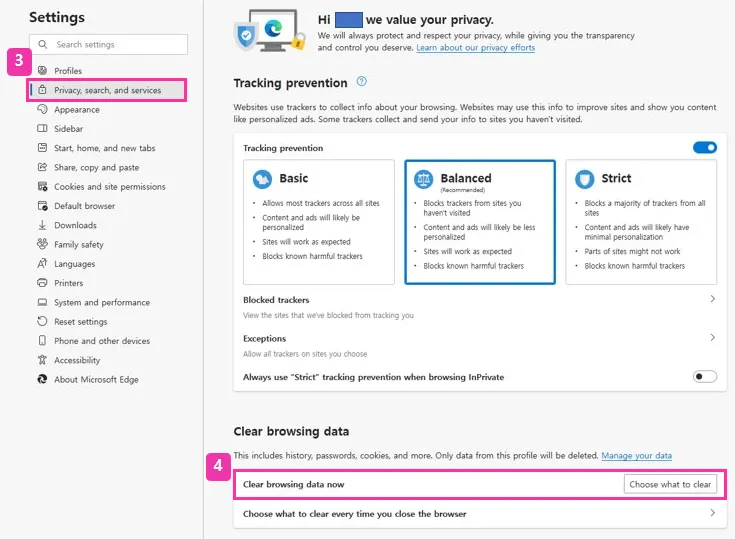
Task: Click the Accessibility icon in sidebar
Action: pos(42,360)
